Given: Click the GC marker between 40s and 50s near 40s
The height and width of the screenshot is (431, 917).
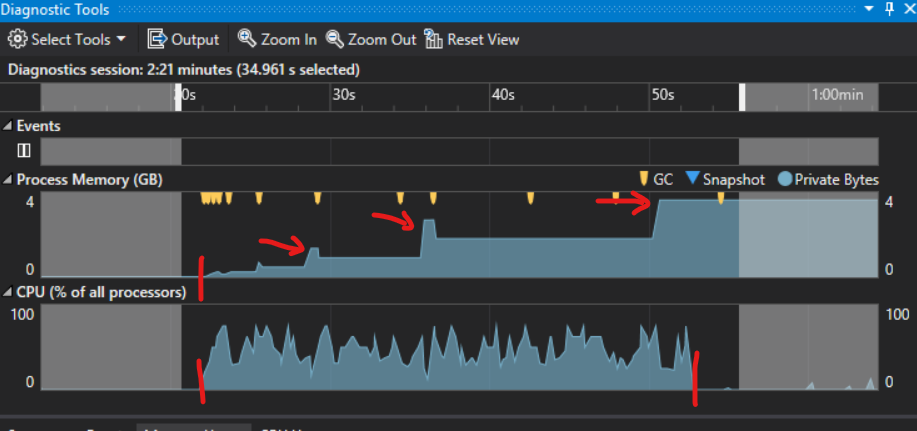Looking at the screenshot, I should (x=530, y=198).
